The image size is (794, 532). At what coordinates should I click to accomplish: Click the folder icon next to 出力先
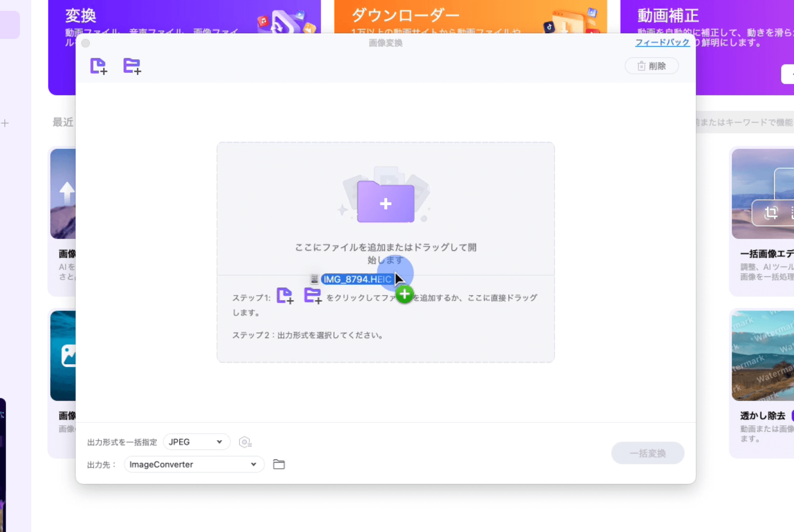pyautogui.click(x=279, y=464)
